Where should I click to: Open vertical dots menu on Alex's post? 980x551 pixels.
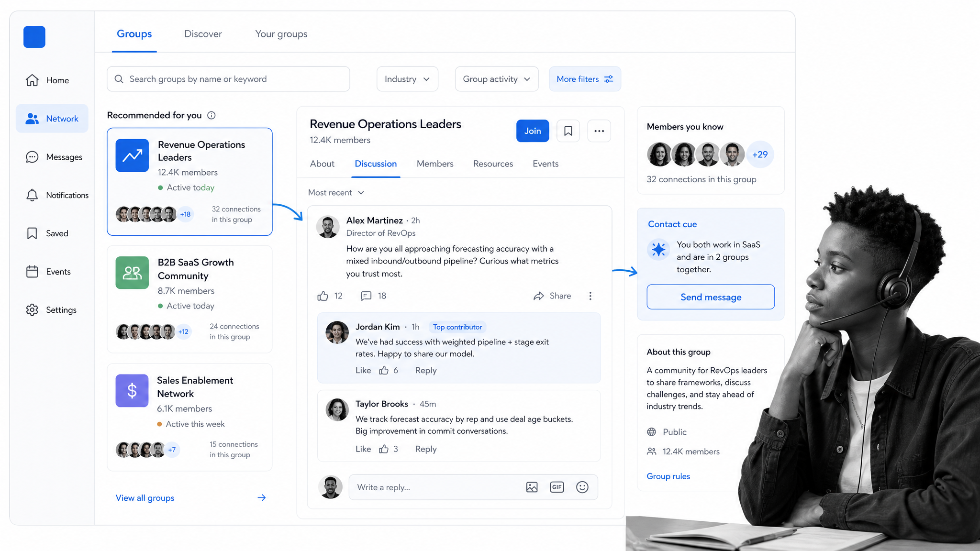click(590, 296)
